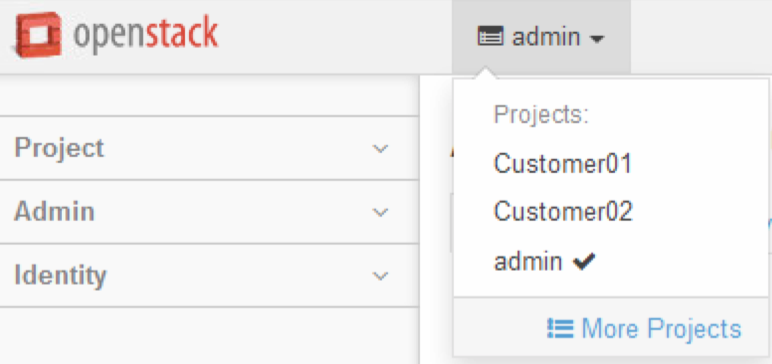Screen dimensions: 772x364
Task: Click the Identity heading in the sidebar
Action: 61,275
